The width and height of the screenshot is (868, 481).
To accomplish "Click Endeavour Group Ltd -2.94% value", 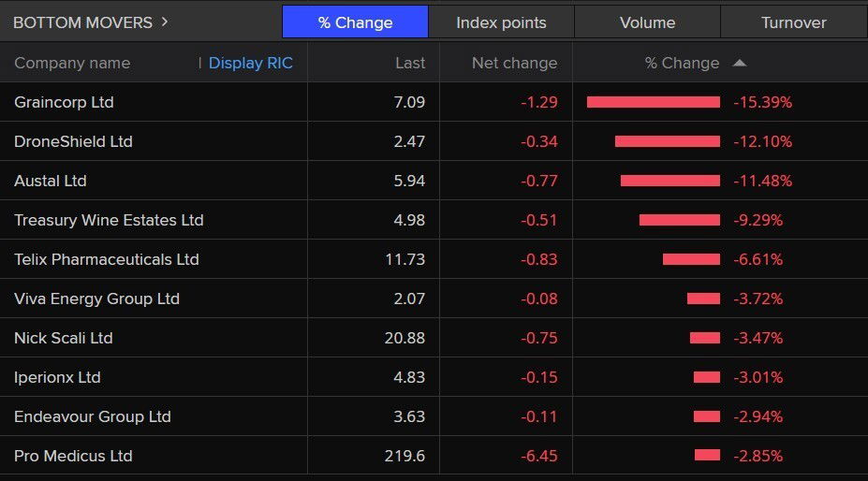I will click(x=758, y=416).
